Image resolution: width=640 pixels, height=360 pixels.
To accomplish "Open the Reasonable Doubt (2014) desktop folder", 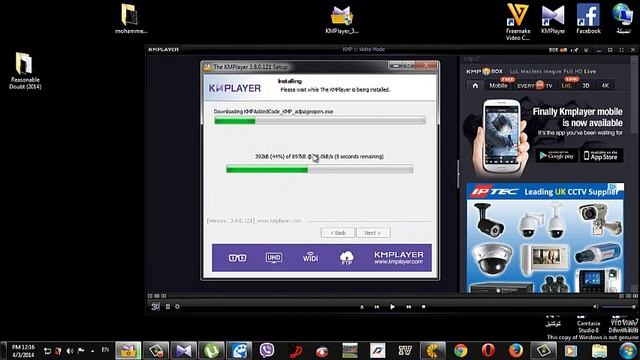I will tap(25, 70).
